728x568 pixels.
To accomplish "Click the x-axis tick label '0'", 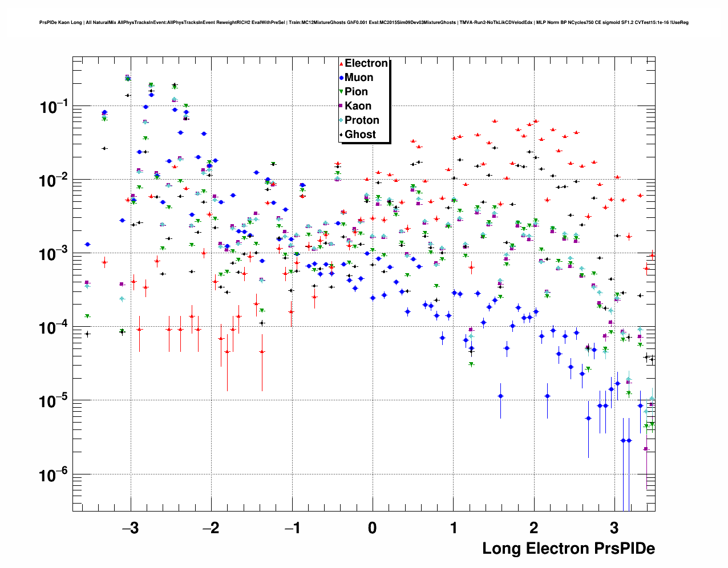I will [373, 528].
